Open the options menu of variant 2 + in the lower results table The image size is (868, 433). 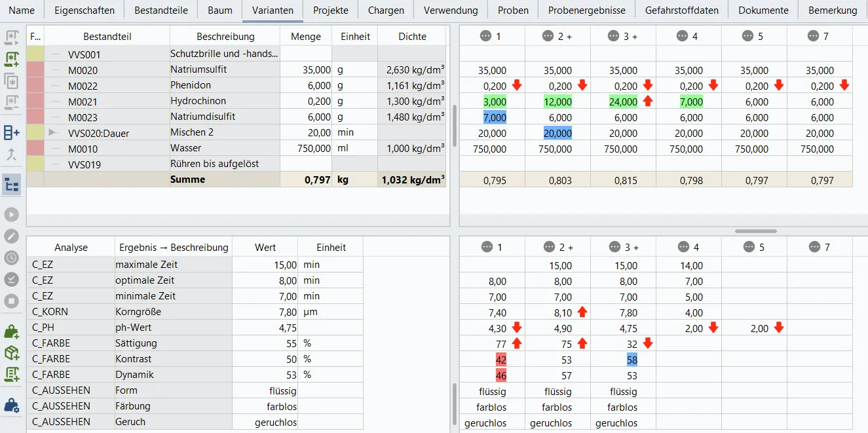point(549,247)
